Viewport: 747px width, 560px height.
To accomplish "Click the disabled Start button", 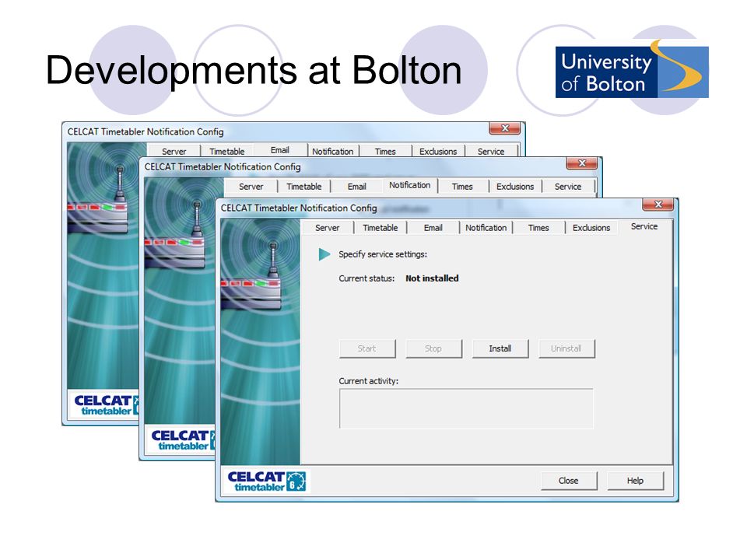I will (x=366, y=348).
